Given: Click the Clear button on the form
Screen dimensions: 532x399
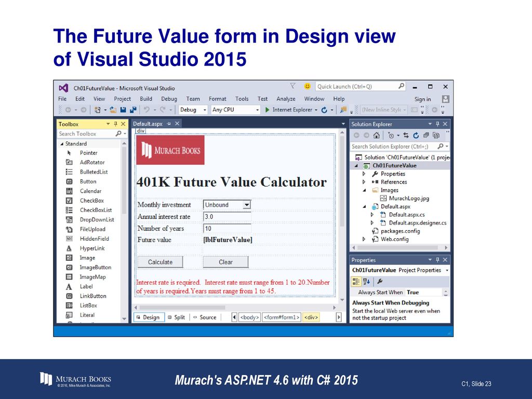Looking at the screenshot, I should pyautogui.click(x=225, y=262).
